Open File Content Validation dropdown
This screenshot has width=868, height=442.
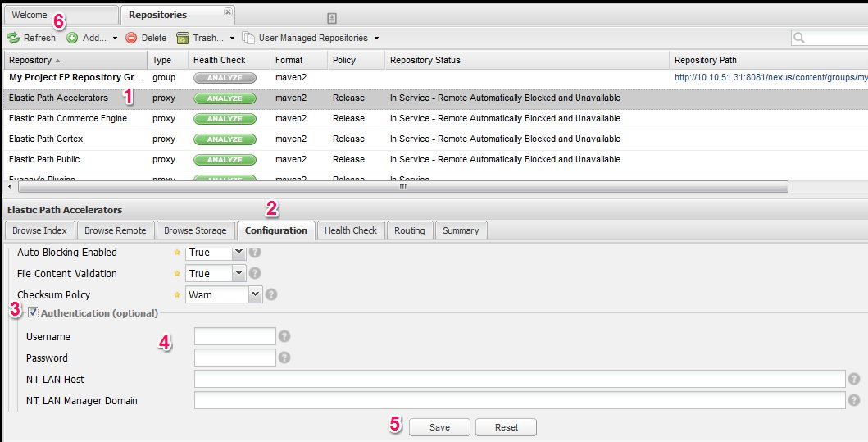239,273
